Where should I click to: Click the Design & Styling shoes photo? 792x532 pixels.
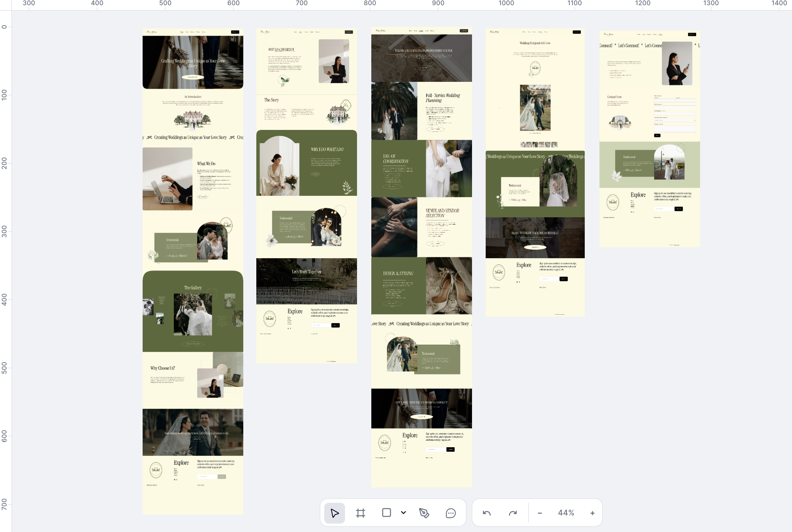point(448,285)
